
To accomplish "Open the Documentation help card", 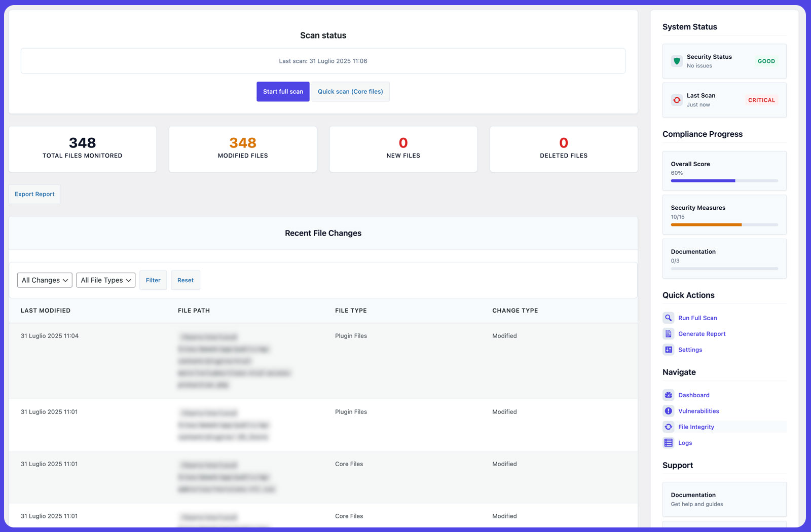I will 724,499.
